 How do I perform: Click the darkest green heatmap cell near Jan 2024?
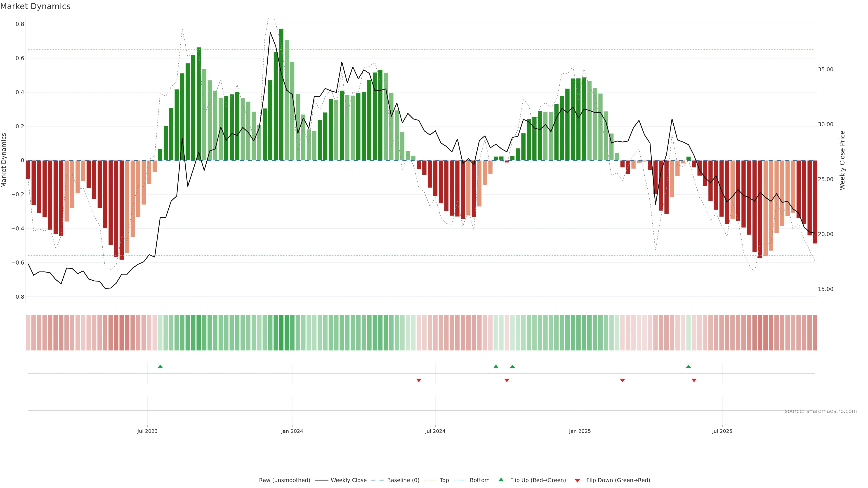[x=281, y=333]
